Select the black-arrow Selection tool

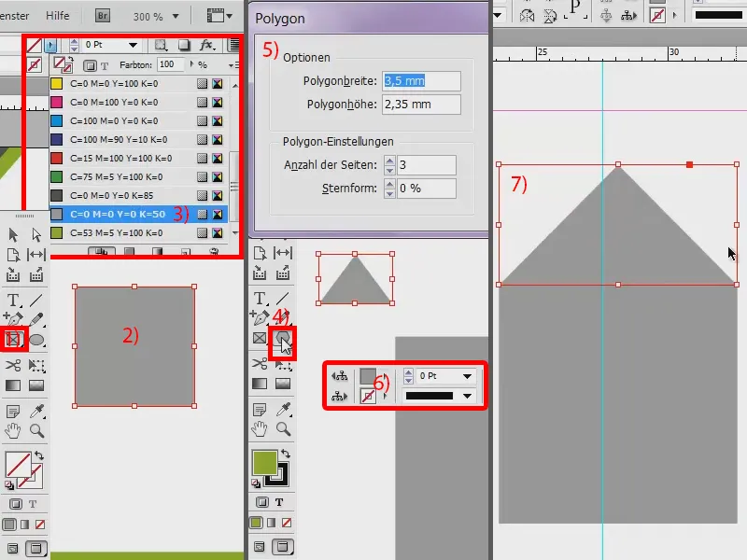(x=13, y=235)
